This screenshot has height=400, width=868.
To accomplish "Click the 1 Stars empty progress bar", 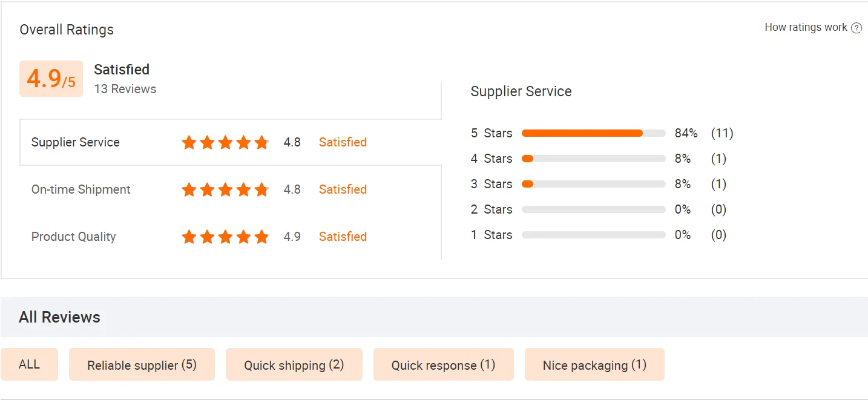I will pyautogui.click(x=593, y=235).
